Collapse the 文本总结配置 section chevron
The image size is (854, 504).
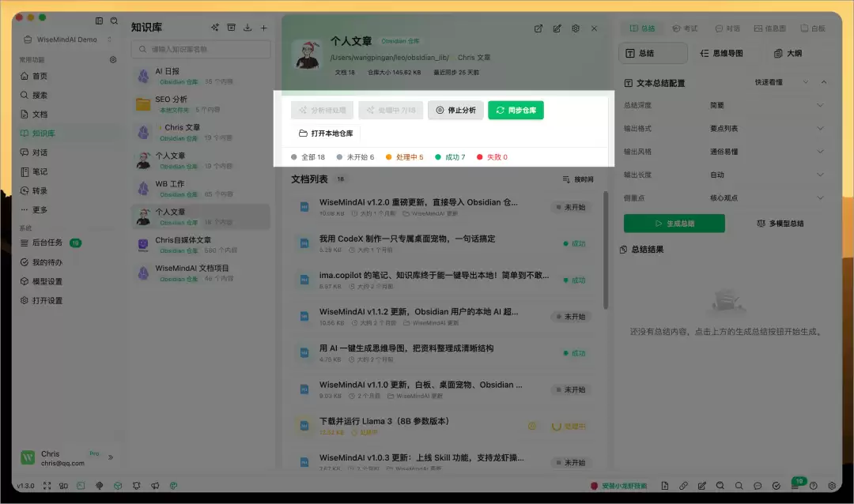pyautogui.click(x=823, y=82)
